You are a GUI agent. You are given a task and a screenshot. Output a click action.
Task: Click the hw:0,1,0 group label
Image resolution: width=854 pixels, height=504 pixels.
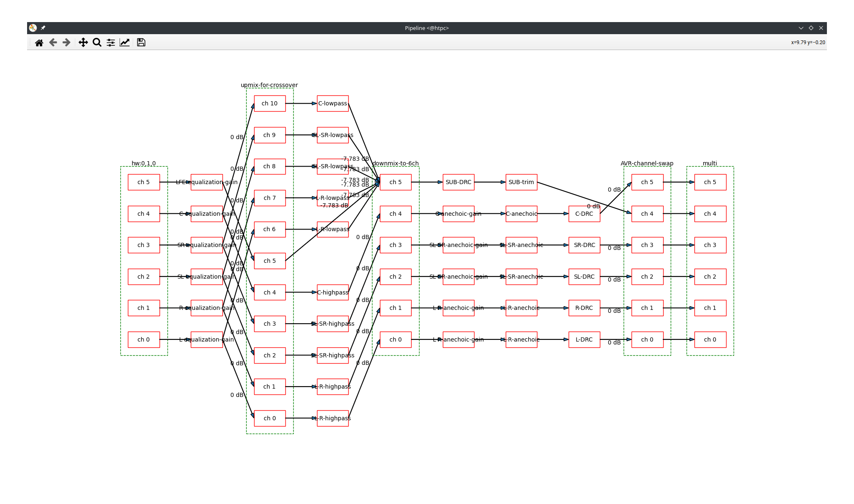[x=144, y=163]
